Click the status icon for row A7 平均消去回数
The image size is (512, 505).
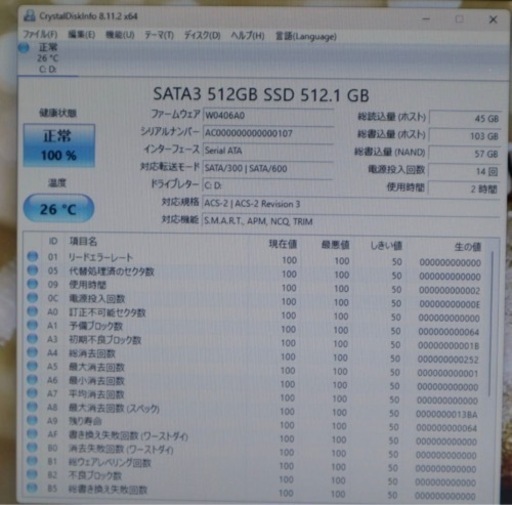pyautogui.click(x=32, y=393)
